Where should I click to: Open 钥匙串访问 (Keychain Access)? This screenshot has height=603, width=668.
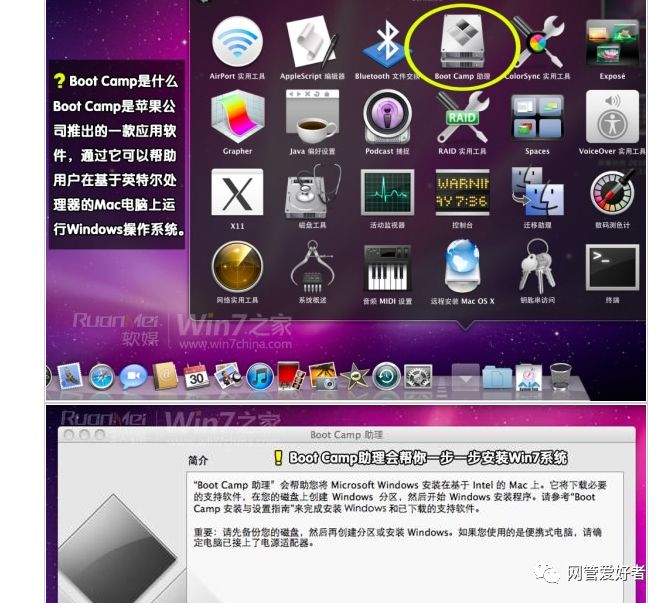coord(537,266)
